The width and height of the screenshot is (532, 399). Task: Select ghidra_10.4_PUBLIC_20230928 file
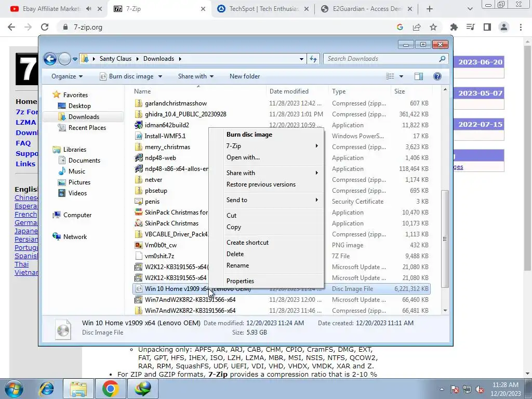click(185, 114)
